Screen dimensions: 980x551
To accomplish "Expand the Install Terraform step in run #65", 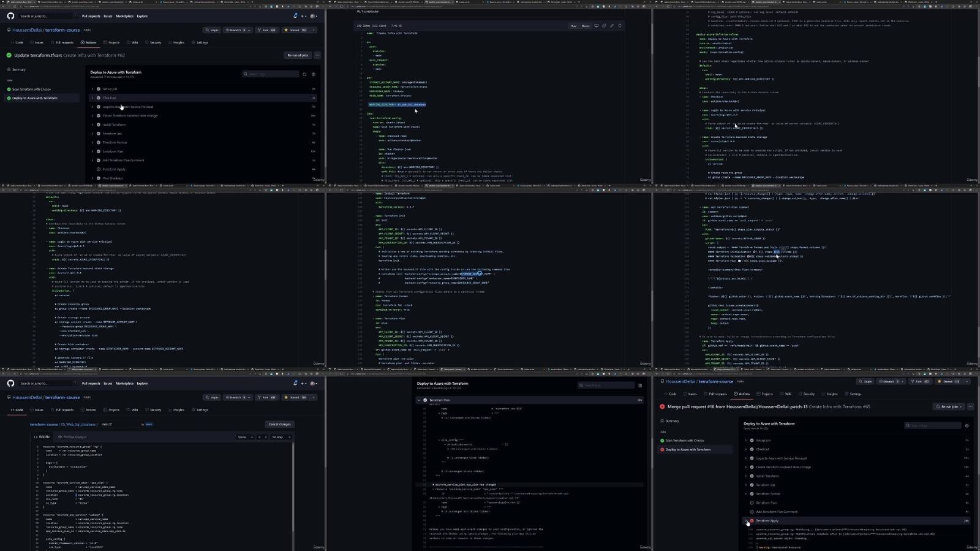I will [x=746, y=476].
